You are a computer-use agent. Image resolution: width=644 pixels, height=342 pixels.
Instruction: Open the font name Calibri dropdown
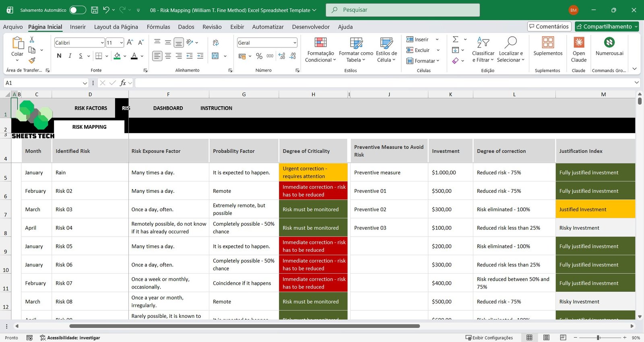102,43
